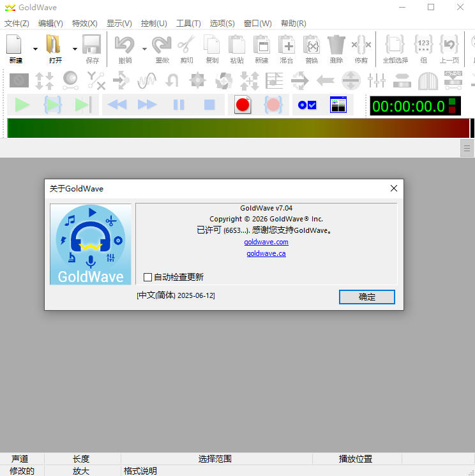This screenshot has width=475, height=476.
Task: Click the Record selection button in braces
Action: [273, 105]
